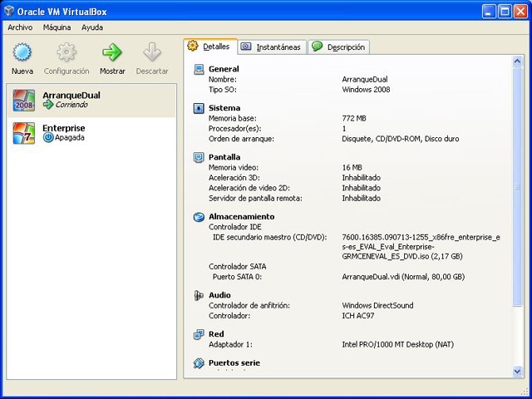Click the Red network icon
The width and height of the screenshot is (532, 399).
(199, 334)
